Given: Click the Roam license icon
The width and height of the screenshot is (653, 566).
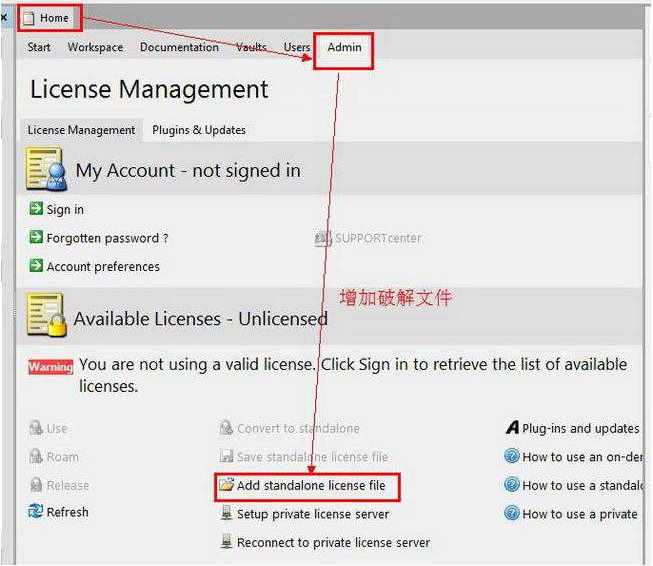Looking at the screenshot, I should (x=36, y=456).
